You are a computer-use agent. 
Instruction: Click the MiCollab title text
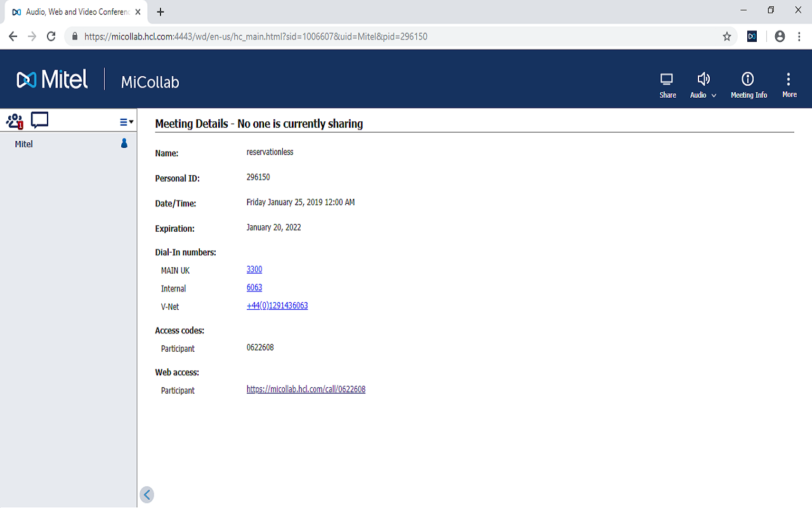pos(150,82)
